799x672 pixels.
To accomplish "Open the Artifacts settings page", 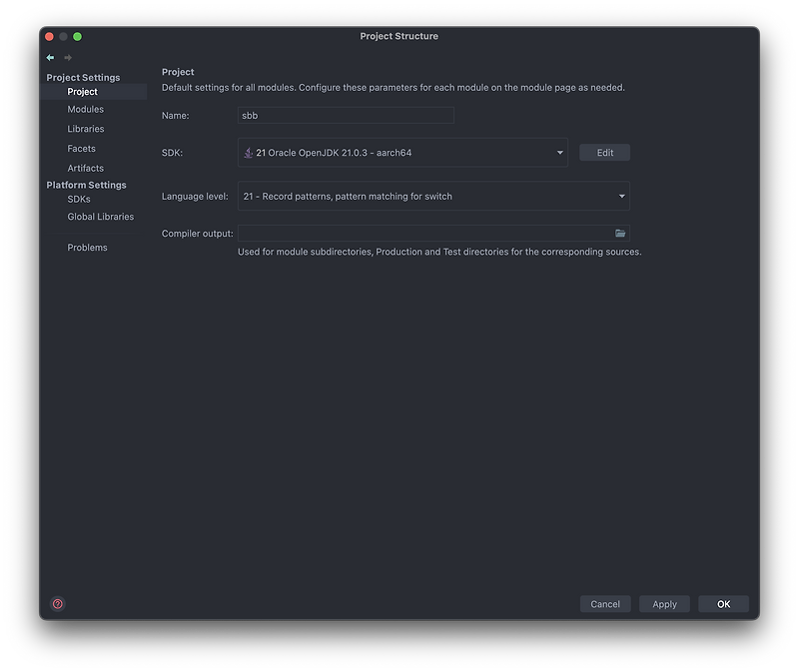I will point(85,168).
